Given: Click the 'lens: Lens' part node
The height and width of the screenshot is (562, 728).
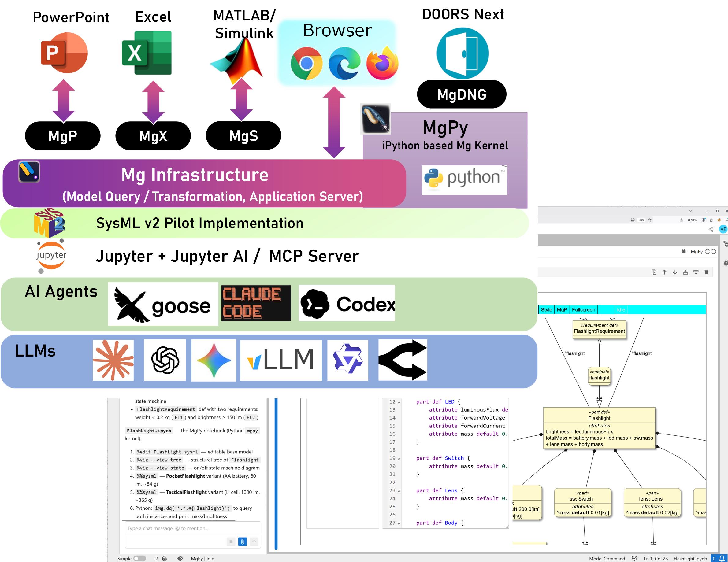Looking at the screenshot, I should (x=652, y=502).
